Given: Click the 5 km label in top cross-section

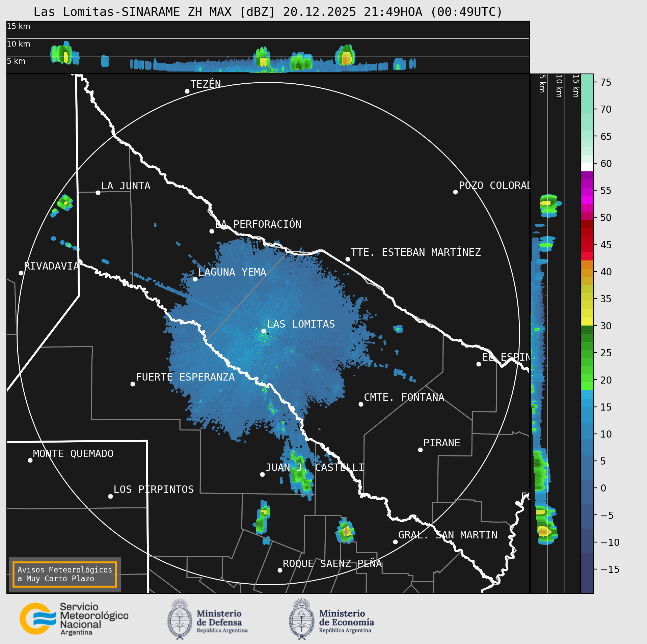Looking at the screenshot, I should coord(16,61).
